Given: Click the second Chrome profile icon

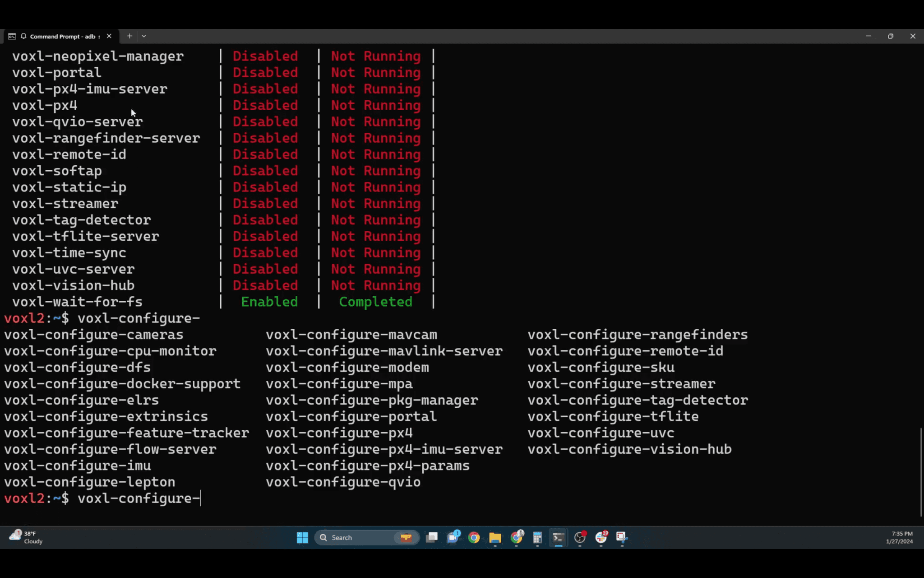Looking at the screenshot, I should 516,537.
